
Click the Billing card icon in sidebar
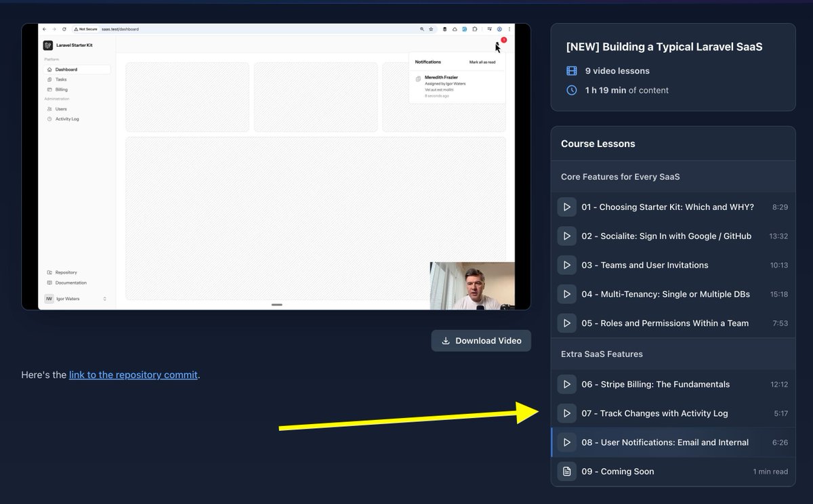tap(49, 89)
